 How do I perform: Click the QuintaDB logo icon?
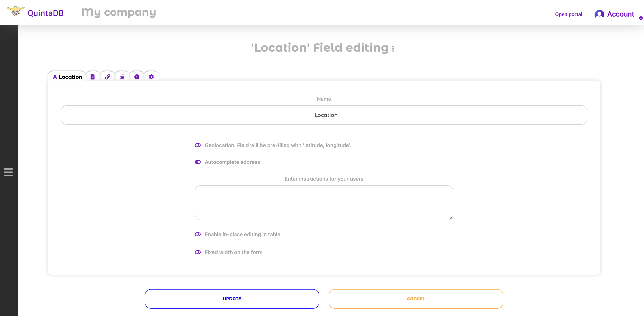(x=15, y=12)
